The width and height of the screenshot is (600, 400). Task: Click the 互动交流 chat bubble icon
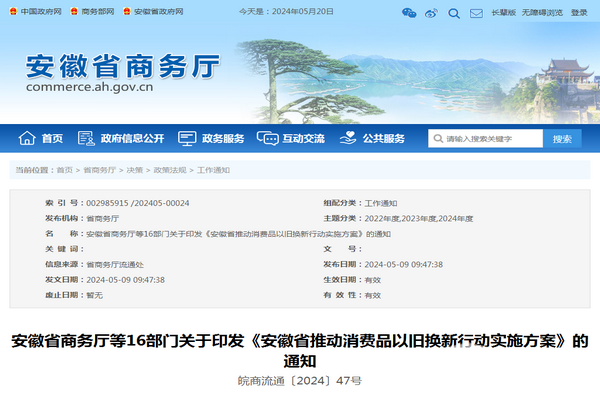267,139
